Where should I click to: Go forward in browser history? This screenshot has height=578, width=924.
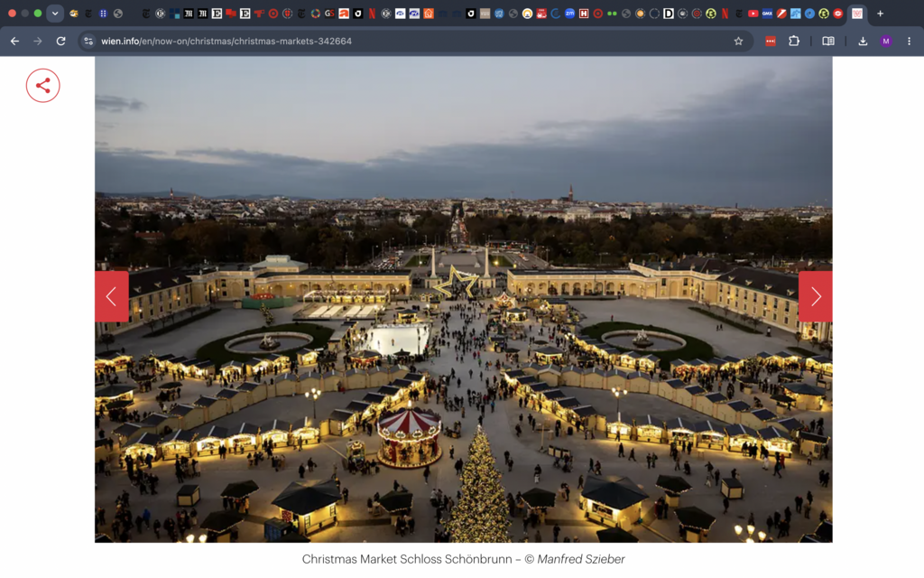pyautogui.click(x=38, y=41)
